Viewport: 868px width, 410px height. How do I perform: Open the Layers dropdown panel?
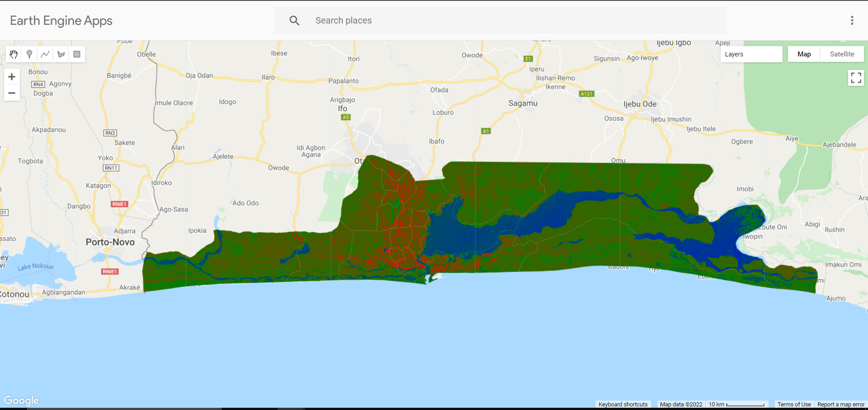point(751,54)
